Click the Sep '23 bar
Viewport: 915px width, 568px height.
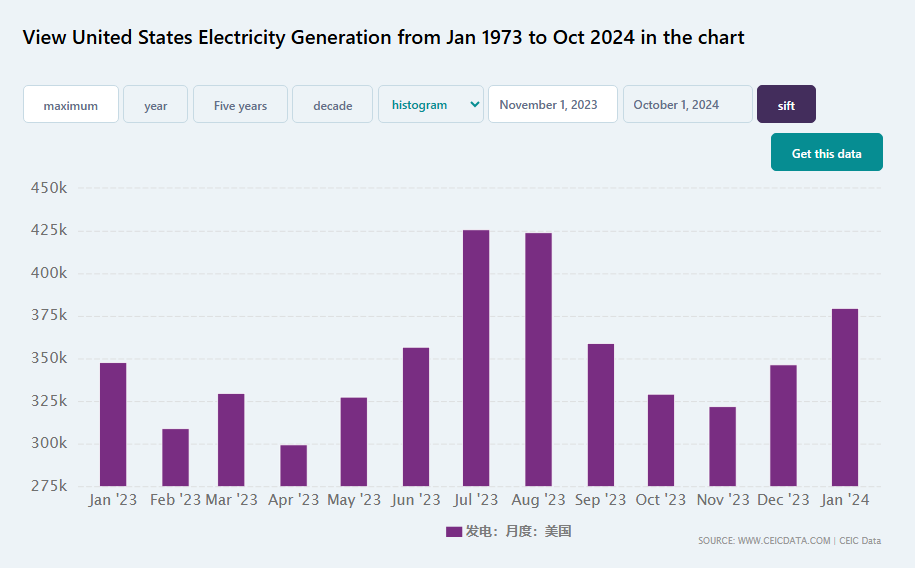601,415
